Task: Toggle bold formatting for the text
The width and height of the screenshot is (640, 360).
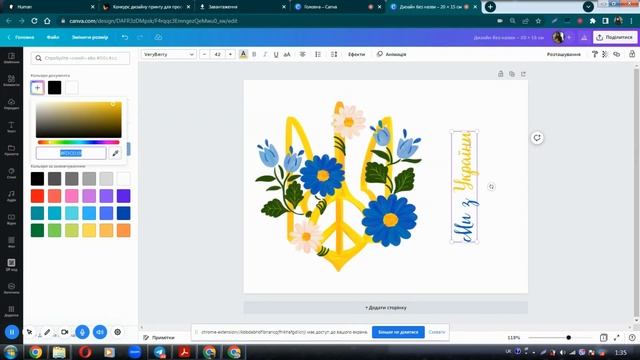Action: coord(254,54)
